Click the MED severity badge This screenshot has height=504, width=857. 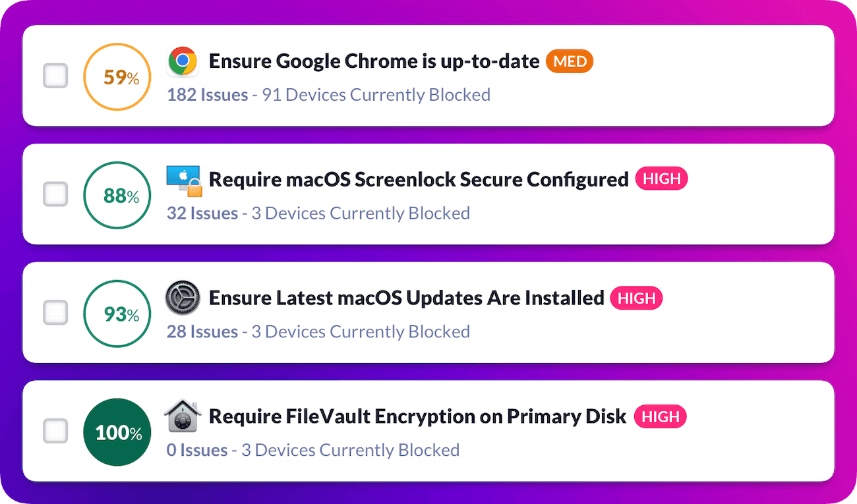click(569, 61)
